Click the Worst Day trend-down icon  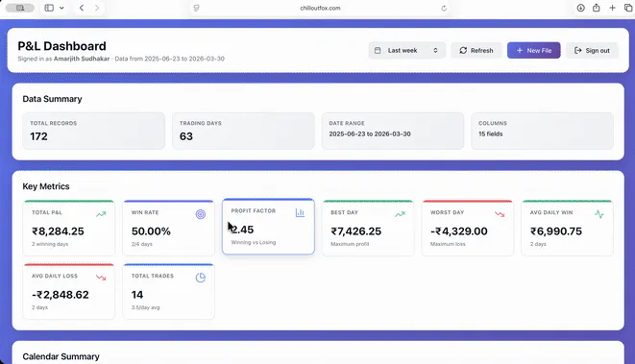click(500, 214)
